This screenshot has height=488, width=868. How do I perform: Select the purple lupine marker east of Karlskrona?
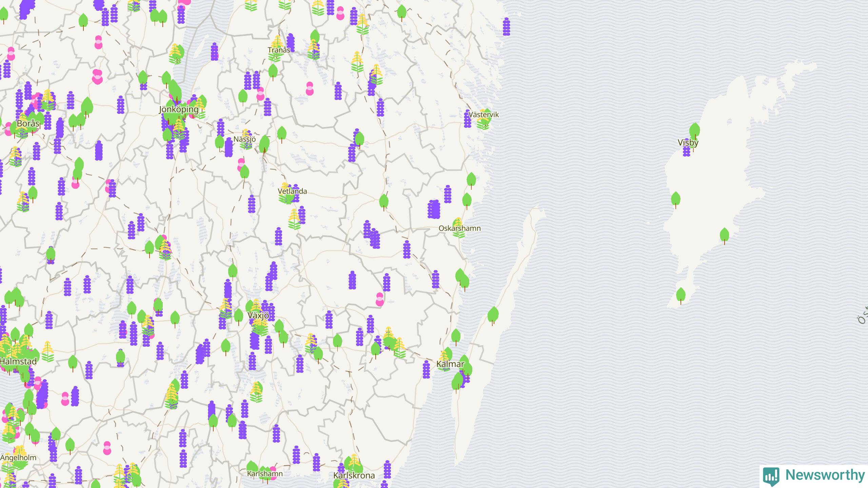[x=387, y=469]
